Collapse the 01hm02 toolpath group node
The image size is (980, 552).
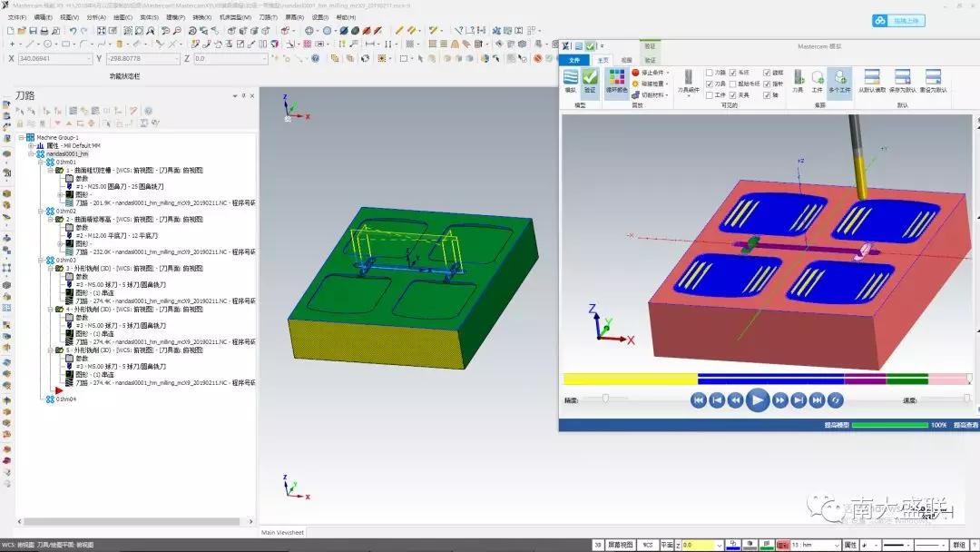pos(41,212)
